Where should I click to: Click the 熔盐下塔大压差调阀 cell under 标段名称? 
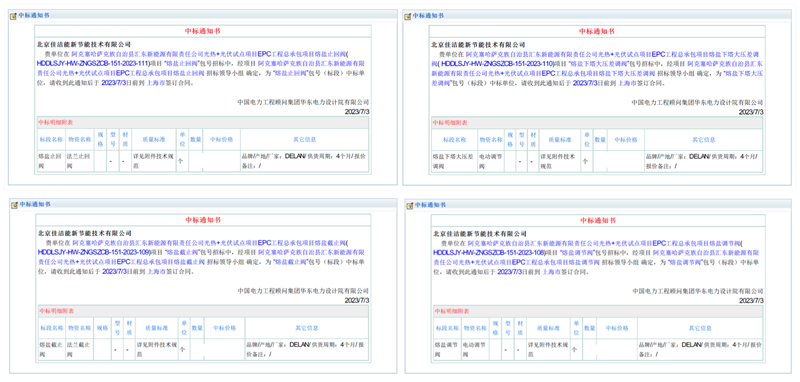click(454, 161)
